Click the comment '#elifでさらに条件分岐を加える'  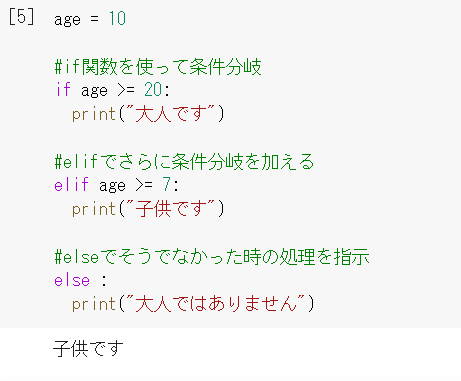184,162
